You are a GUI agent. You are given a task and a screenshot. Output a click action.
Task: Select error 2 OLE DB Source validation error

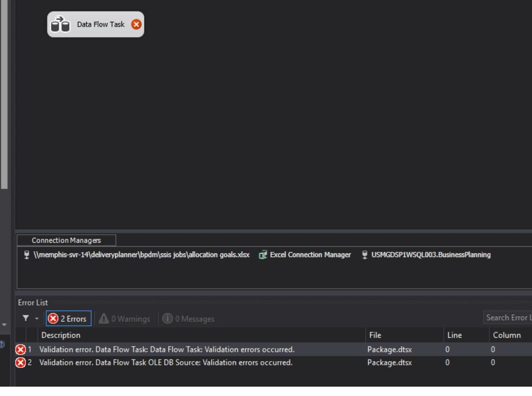[273, 362]
